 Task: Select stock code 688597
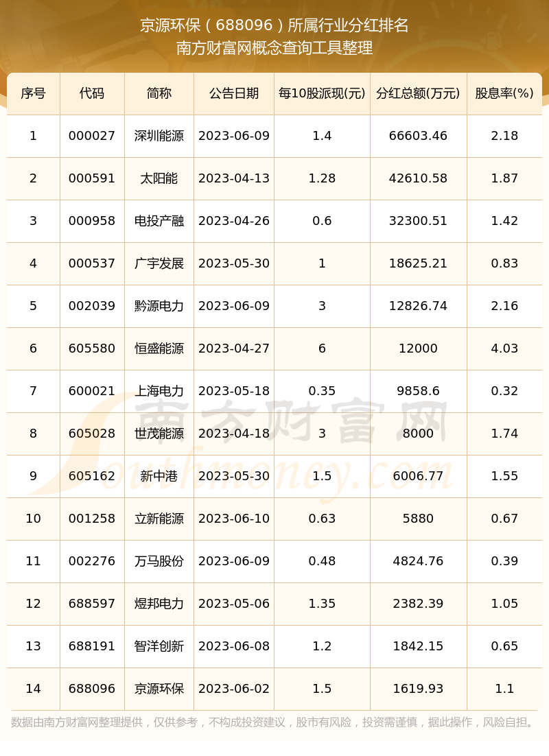[x=92, y=604]
